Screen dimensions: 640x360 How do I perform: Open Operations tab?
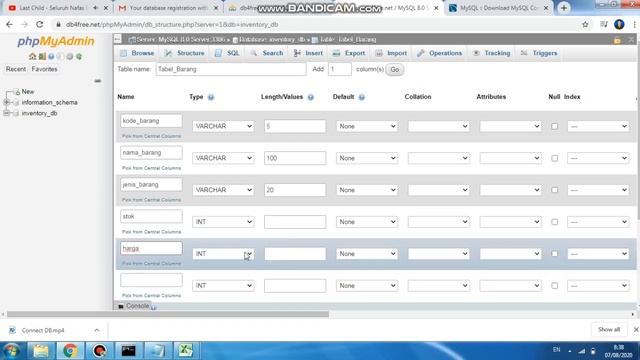pos(440,53)
